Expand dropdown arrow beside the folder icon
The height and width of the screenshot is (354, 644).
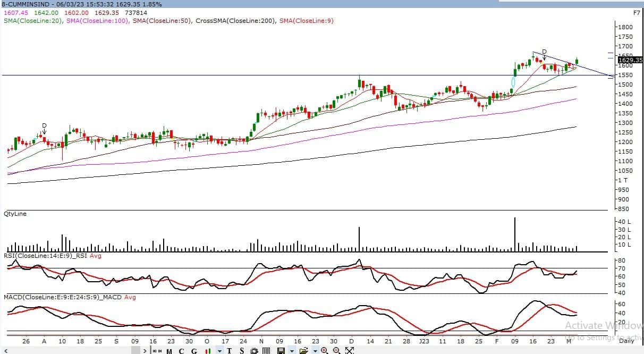(x=315, y=350)
